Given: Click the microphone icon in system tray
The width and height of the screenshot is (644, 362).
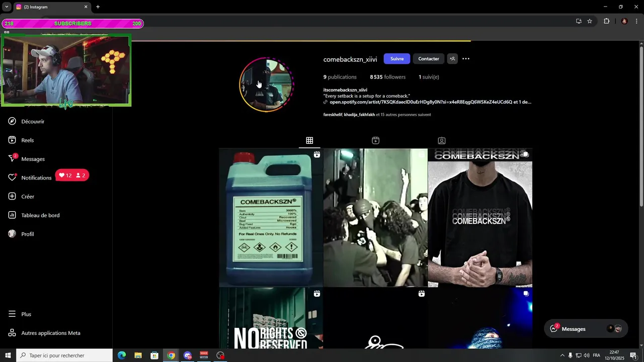Looking at the screenshot, I should [570, 355].
